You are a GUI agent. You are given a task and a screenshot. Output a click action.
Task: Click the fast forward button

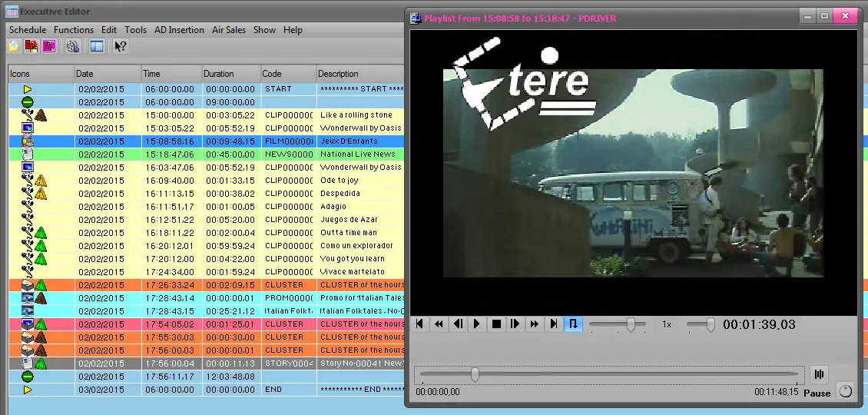pos(535,324)
